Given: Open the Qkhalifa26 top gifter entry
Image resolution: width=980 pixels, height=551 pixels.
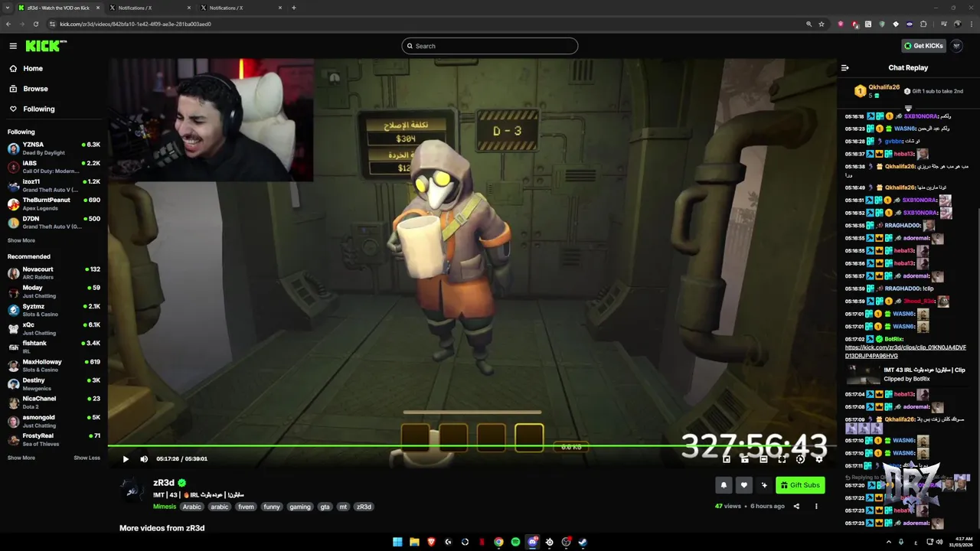Looking at the screenshot, I should pyautogui.click(x=877, y=91).
